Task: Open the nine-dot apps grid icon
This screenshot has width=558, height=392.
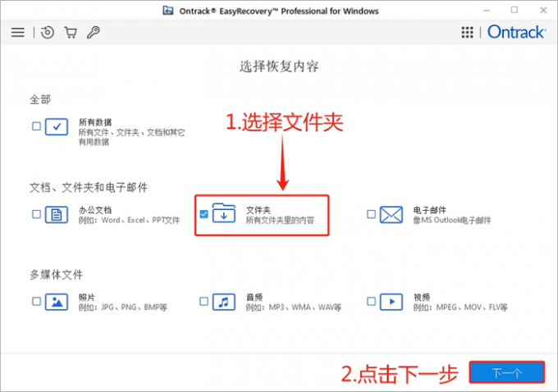Action: [467, 32]
